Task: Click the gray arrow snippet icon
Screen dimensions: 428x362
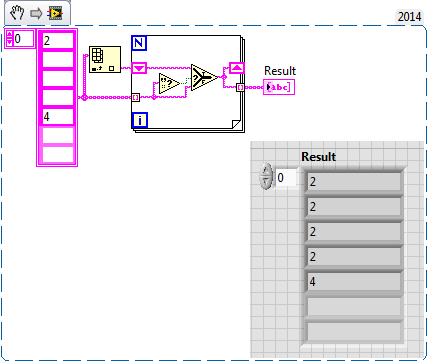Action: [36, 13]
